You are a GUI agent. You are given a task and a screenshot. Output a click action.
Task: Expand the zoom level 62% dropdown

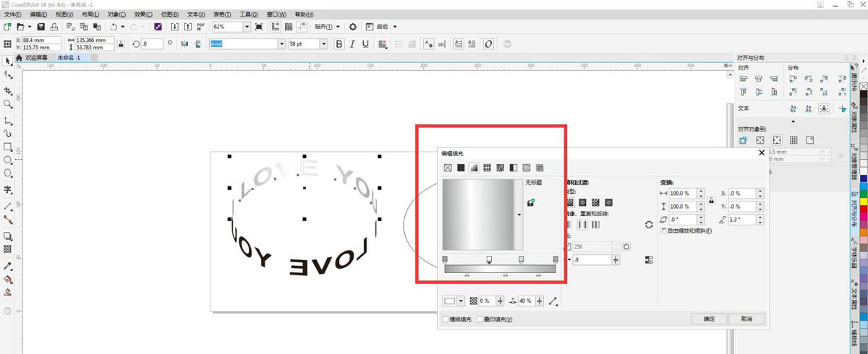point(247,27)
